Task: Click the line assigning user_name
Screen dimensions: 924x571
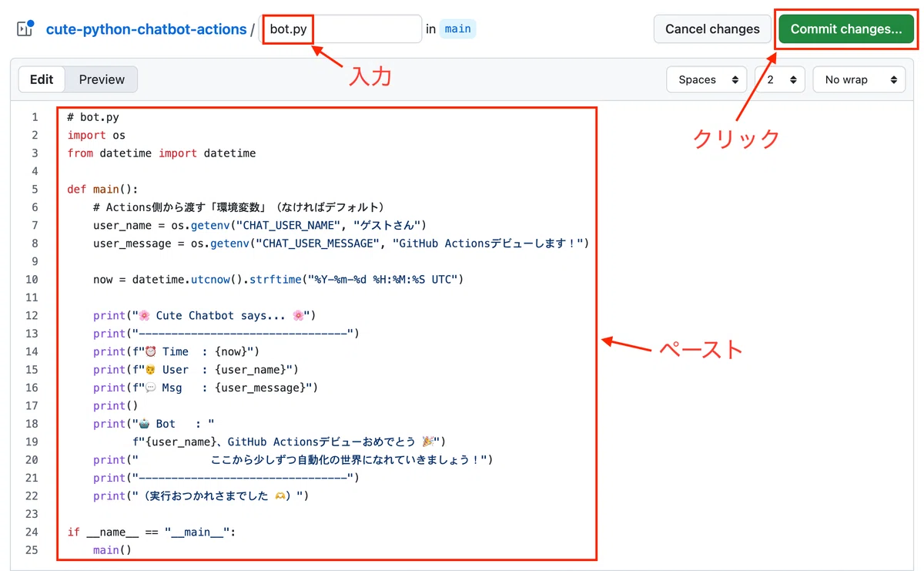Action: click(x=259, y=226)
